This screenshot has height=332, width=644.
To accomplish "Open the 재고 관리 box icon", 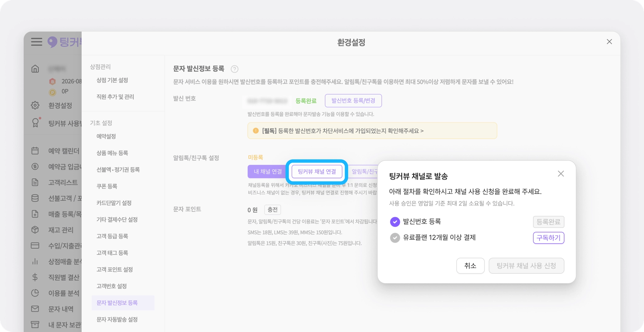I will click(x=35, y=230).
